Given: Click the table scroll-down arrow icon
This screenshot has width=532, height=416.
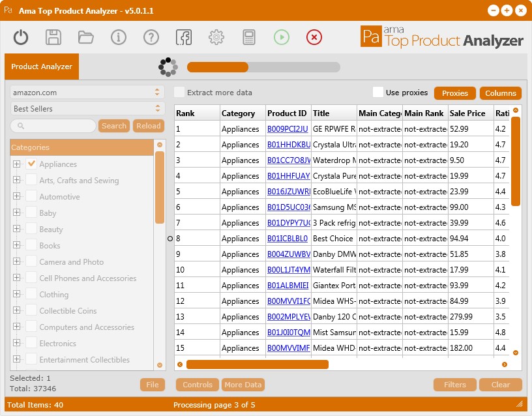Looking at the screenshot, I should pyautogui.click(x=516, y=353).
